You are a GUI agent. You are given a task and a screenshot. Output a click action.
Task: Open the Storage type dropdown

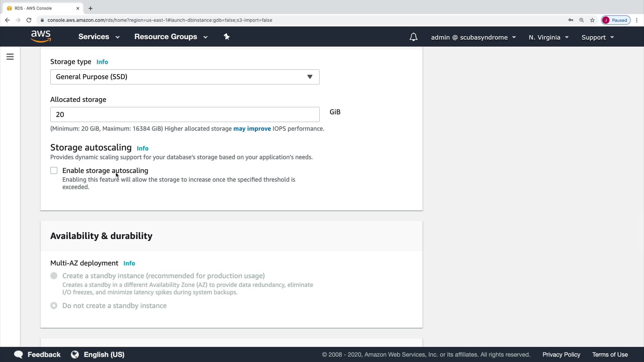pyautogui.click(x=185, y=77)
